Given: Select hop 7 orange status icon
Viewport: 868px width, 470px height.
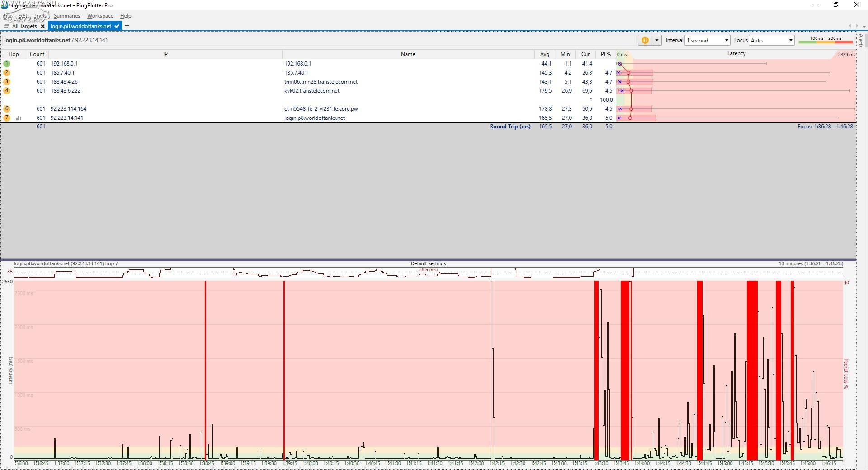Looking at the screenshot, I should [x=7, y=118].
